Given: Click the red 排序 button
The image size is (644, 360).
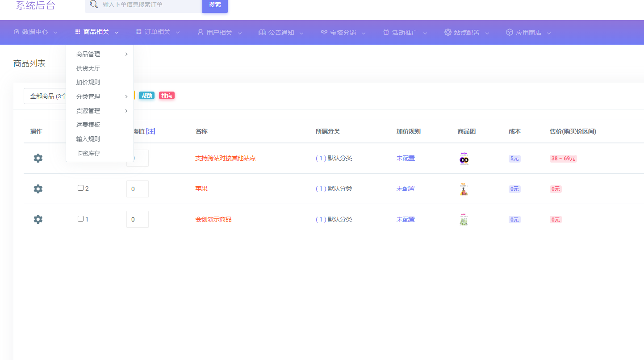Looking at the screenshot, I should 167,96.
